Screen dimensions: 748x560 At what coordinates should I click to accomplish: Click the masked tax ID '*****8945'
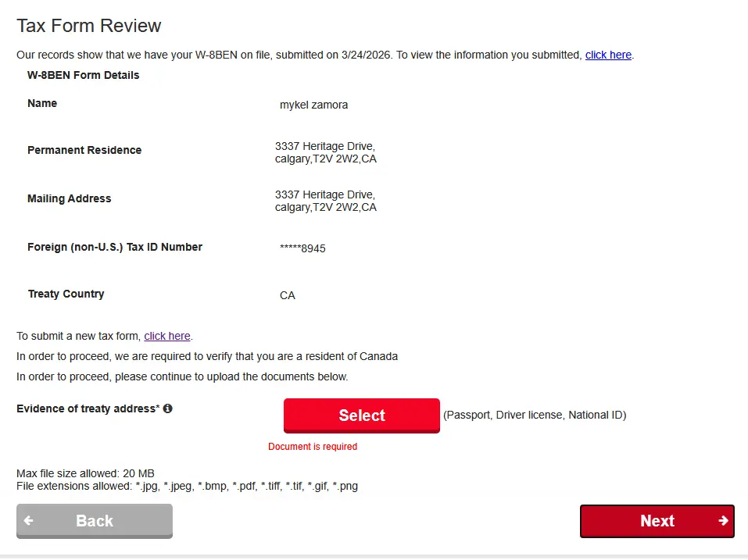pyautogui.click(x=302, y=248)
